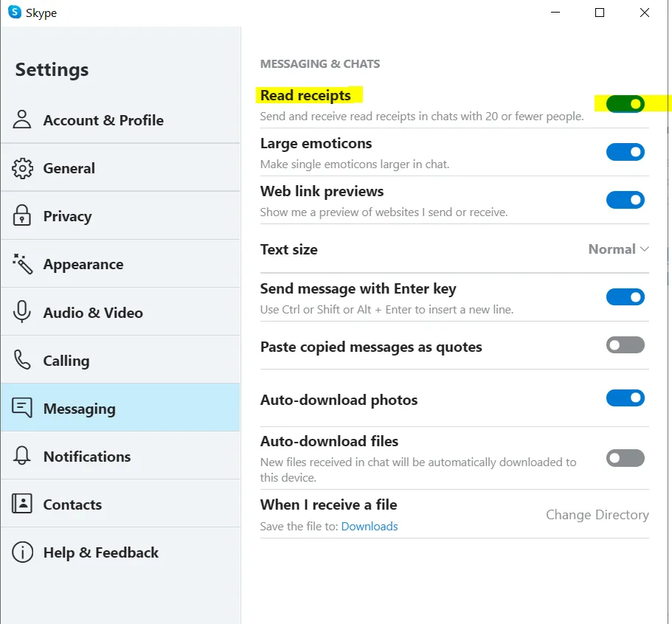
Task: Click the Settings title text
Action: pos(52,70)
